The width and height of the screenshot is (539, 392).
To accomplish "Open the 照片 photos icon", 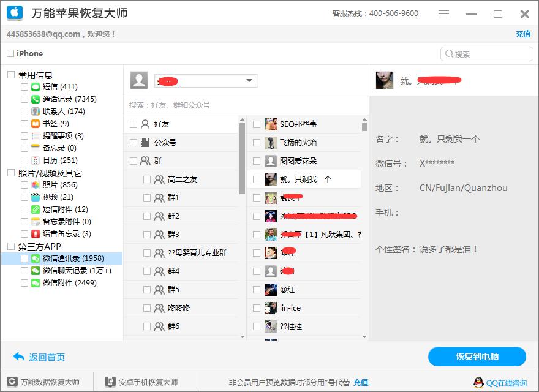I will tap(36, 185).
